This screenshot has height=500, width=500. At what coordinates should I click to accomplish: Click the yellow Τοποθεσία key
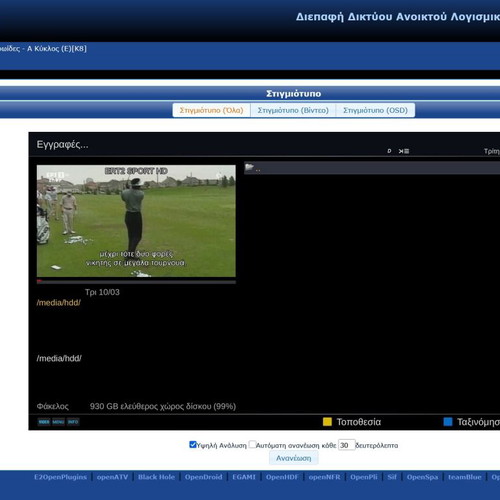[327, 422]
